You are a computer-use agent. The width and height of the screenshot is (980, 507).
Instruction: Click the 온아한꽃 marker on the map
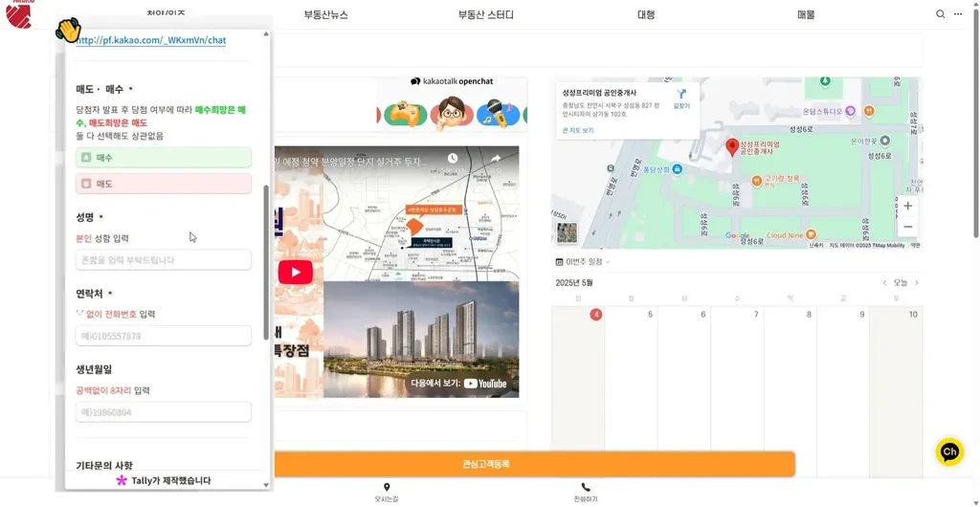click(x=884, y=142)
